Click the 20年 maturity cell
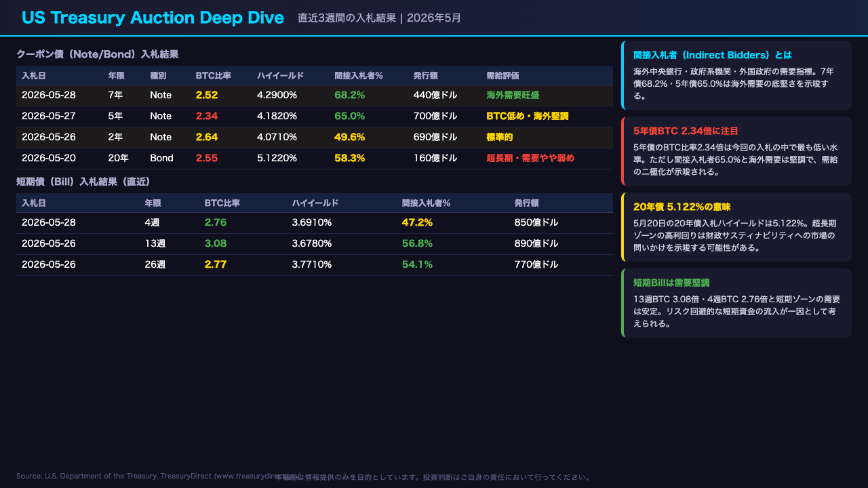Image resolution: width=868 pixels, height=488 pixels. click(x=118, y=158)
